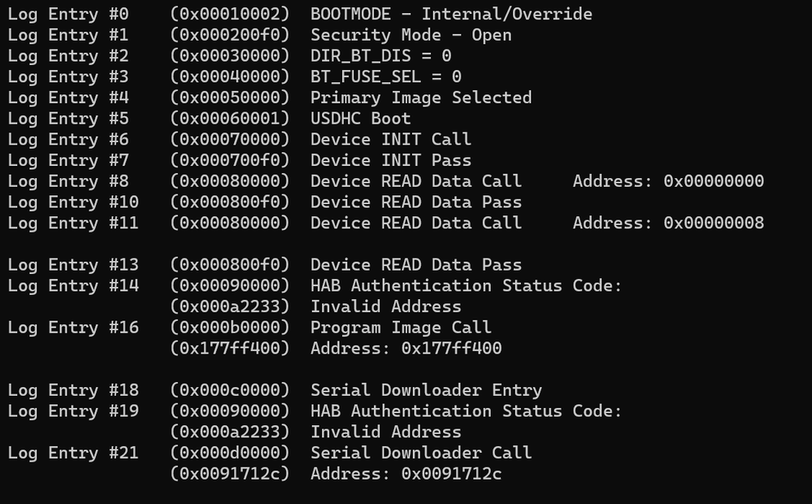
Task: Select the Log Entry #21 label
Action: 73,453
